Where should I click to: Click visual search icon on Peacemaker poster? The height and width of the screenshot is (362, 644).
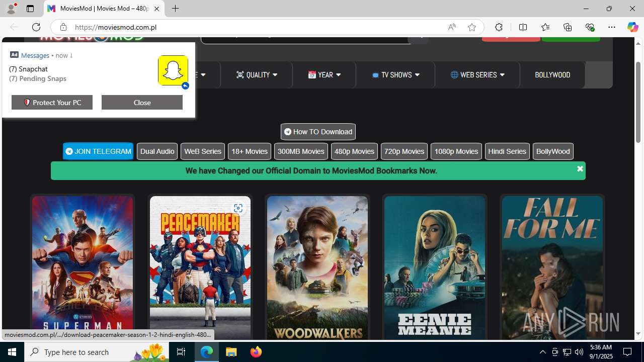click(238, 208)
